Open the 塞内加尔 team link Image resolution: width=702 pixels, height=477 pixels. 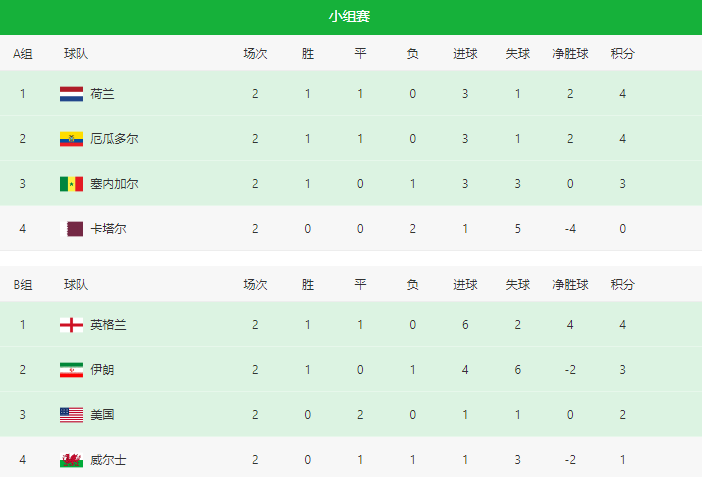click(114, 184)
